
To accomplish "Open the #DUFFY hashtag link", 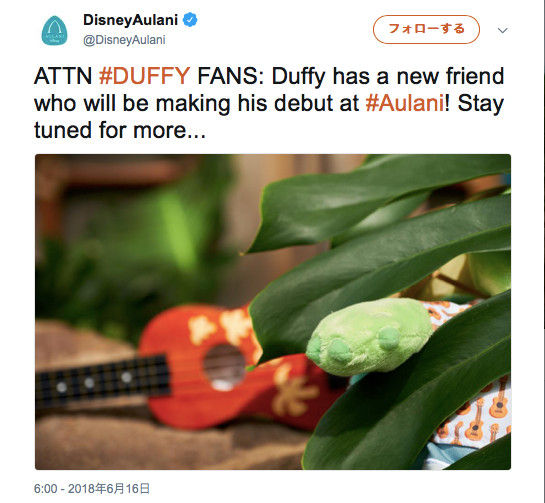I will (x=145, y=76).
